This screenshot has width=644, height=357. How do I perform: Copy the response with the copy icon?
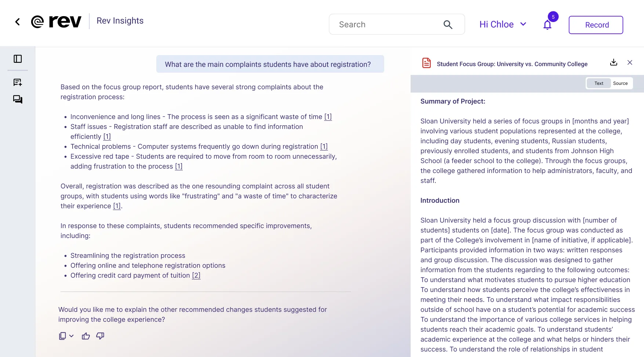coord(62,336)
